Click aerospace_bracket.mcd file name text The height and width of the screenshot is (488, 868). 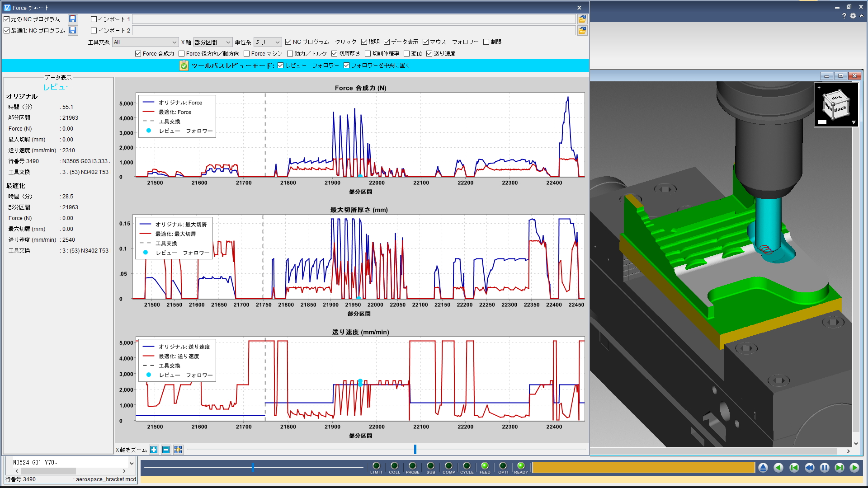pyautogui.click(x=106, y=479)
